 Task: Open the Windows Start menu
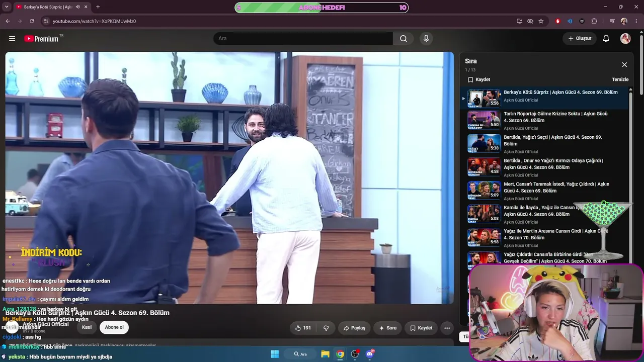[x=275, y=354]
